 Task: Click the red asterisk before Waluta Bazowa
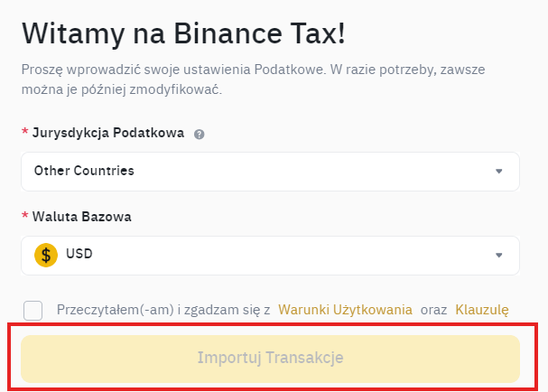point(24,218)
